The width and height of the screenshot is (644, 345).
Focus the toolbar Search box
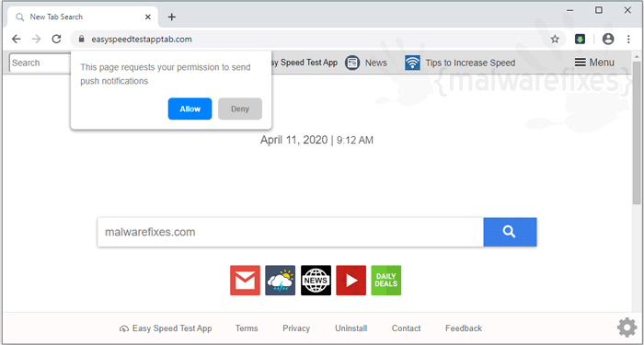point(40,63)
